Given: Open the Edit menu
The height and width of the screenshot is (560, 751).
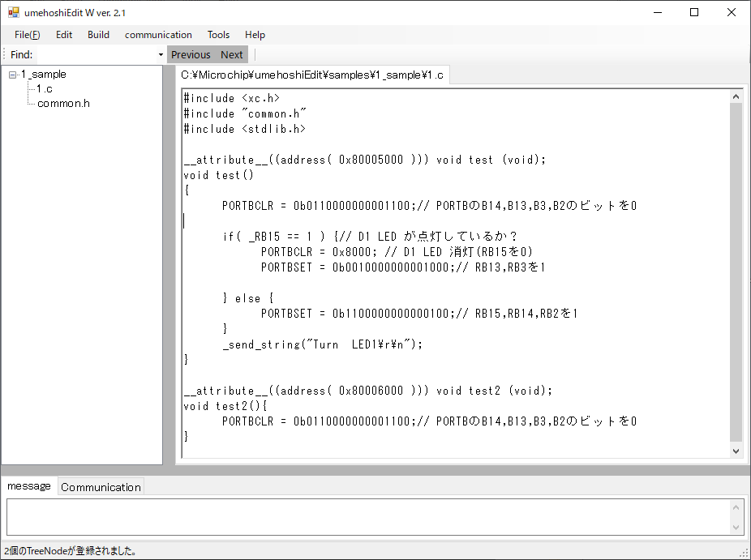Looking at the screenshot, I should click(64, 35).
